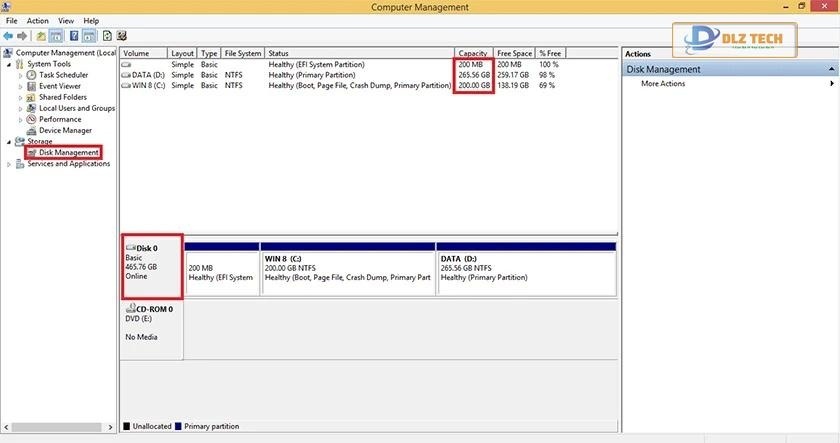Select the Device Manager icon in tree

point(32,130)
